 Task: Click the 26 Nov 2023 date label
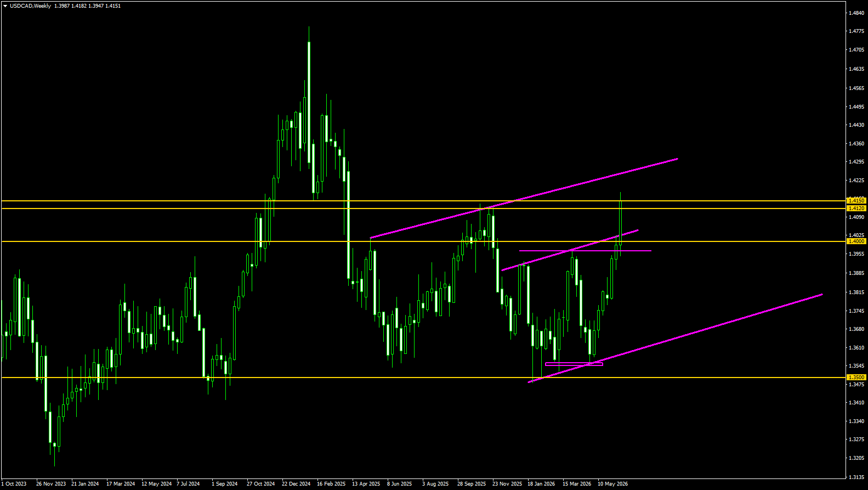click(x=50, y=484)
